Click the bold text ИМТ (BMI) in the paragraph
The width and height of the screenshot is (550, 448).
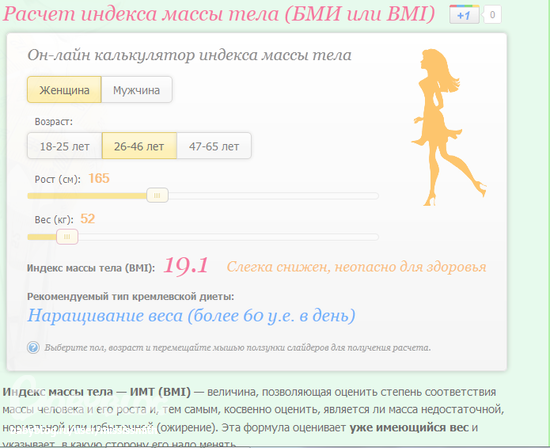click(x=160, y=392)
